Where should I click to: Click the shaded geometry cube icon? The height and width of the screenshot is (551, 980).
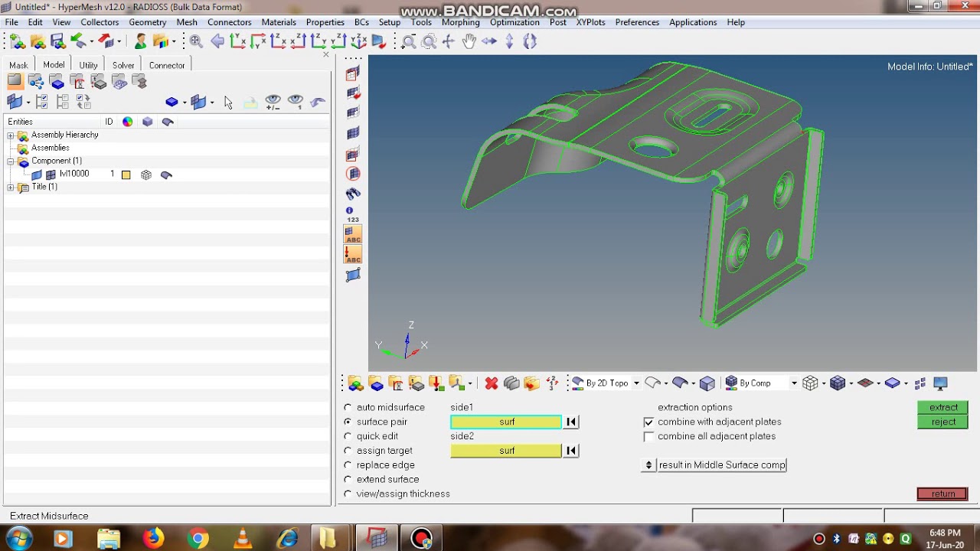click(707, 383)
